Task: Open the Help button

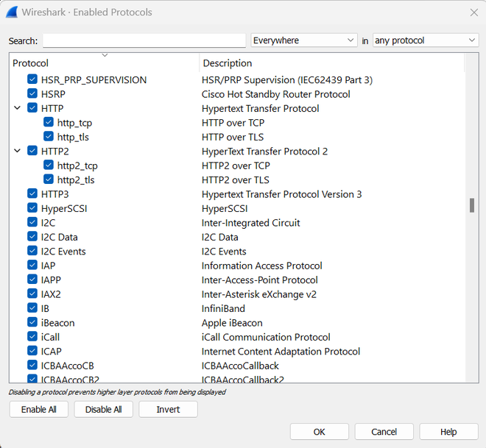Action: coord(448,432)
